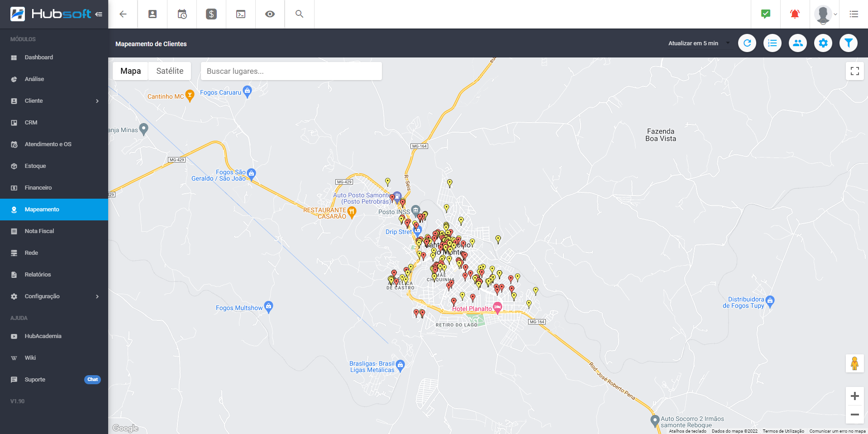Click Comunicar um erro no mapa link

pyautogui.click(x=837, y=431)
